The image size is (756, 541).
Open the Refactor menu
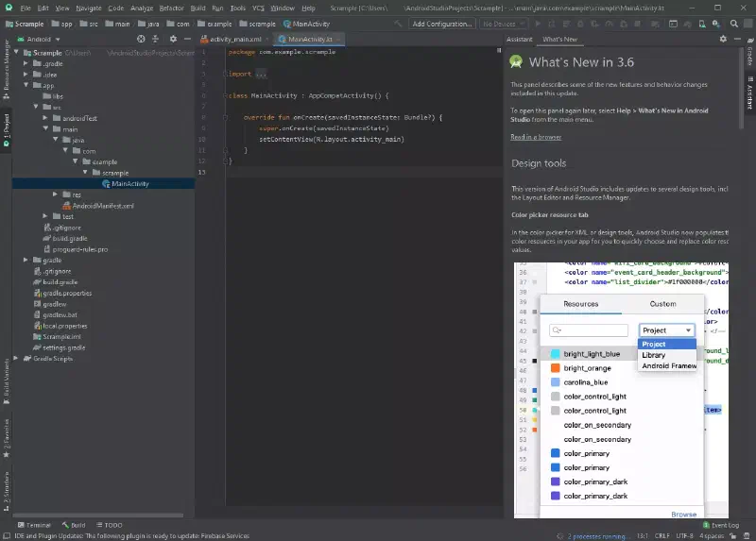pos(171,8)
